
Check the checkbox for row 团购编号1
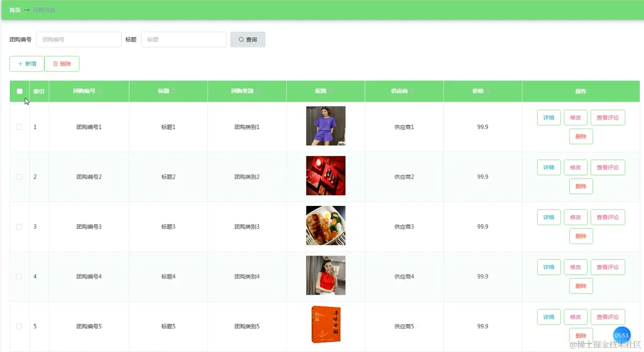click(x=19, y=127)
